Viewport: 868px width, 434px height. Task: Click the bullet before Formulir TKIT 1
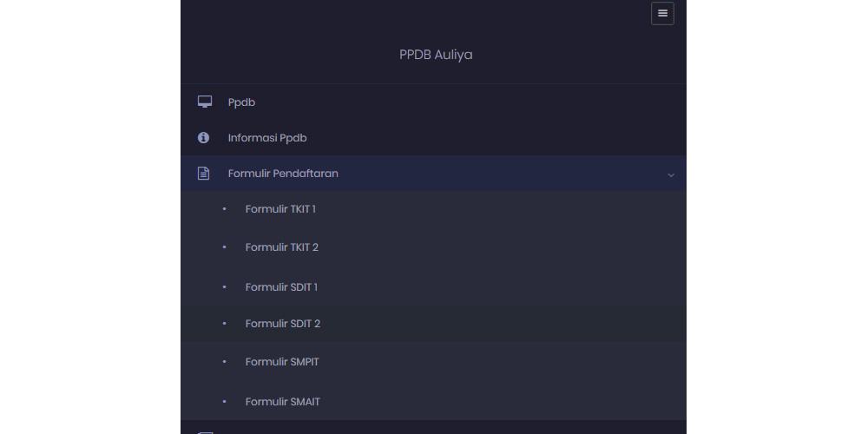pyautogui.click(x=224, y=209)
